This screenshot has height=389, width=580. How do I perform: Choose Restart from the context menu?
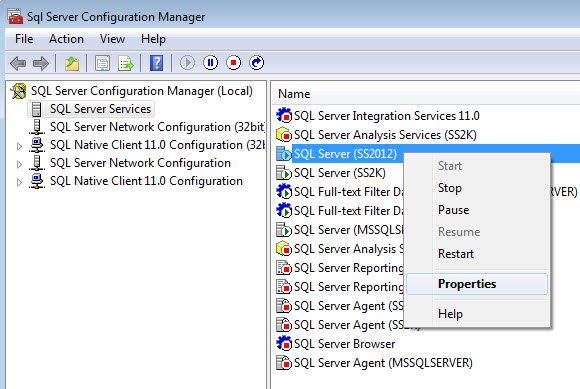point(477,254)
